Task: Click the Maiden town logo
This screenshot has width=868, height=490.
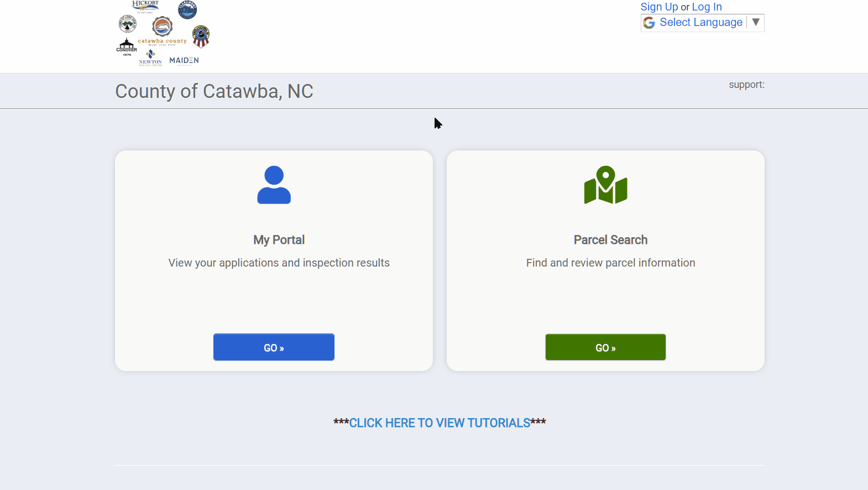Action: pyautogui.click(x=184, y=60)
